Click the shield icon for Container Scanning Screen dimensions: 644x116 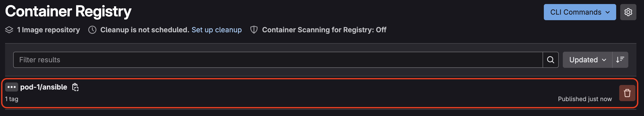click(254, 30)
